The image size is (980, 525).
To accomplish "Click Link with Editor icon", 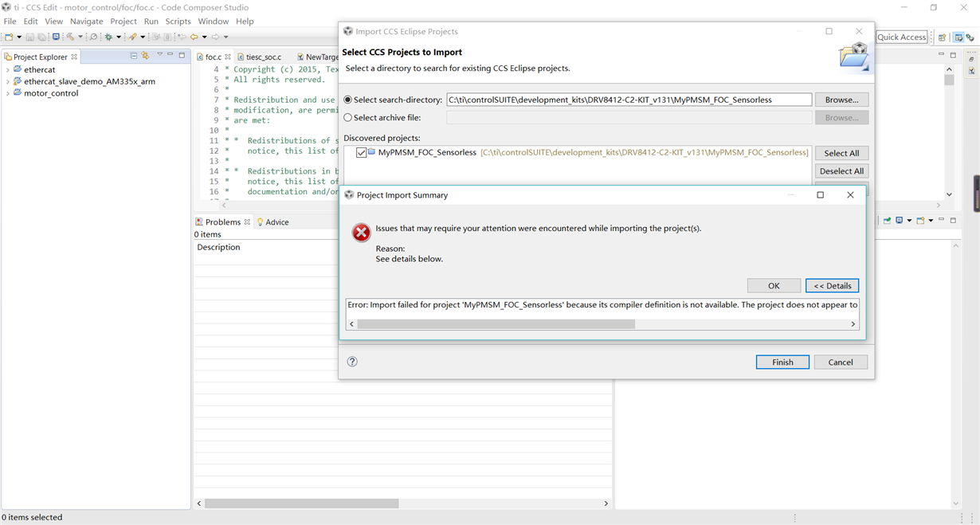I will point(146,56).
